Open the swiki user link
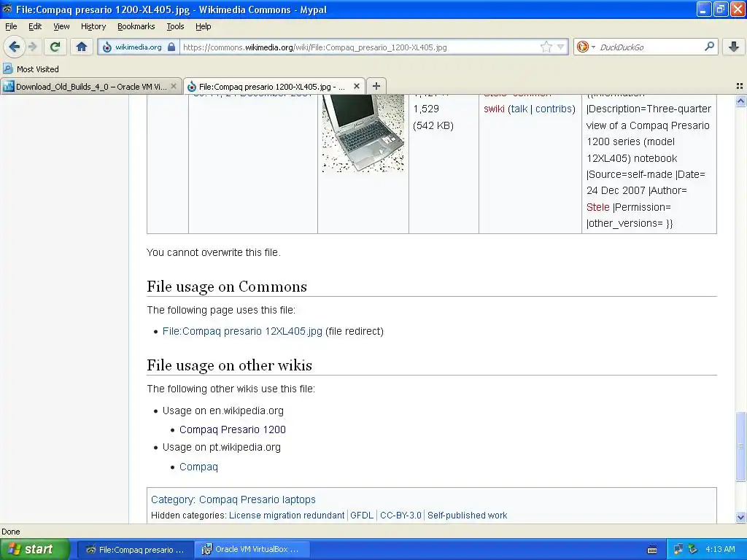The width and height of the screenshot is (747, 560). click(494, 109)
